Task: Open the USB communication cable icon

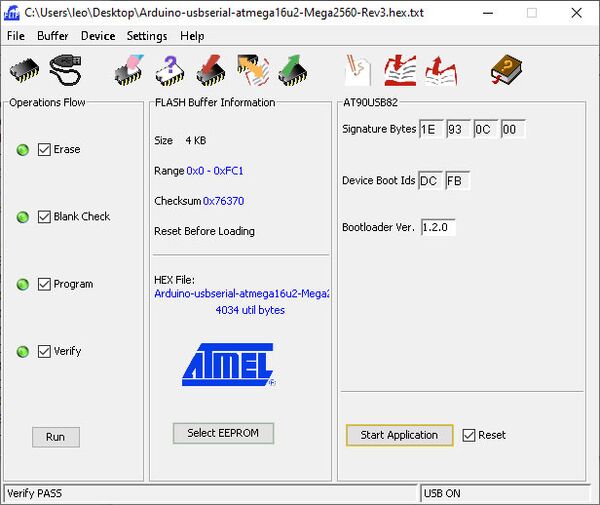Action: [65, 70]
